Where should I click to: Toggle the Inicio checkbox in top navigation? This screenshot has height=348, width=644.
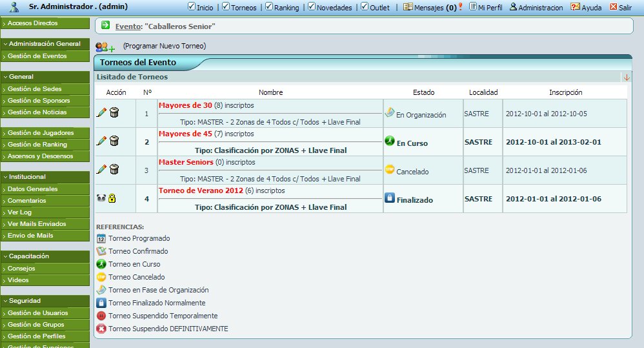192,7
